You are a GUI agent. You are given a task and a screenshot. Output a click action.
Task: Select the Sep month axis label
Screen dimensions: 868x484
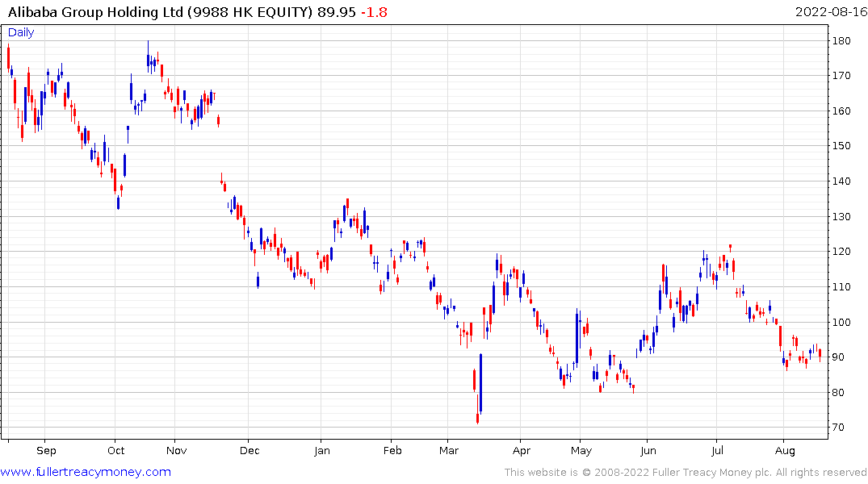[47, 451]
